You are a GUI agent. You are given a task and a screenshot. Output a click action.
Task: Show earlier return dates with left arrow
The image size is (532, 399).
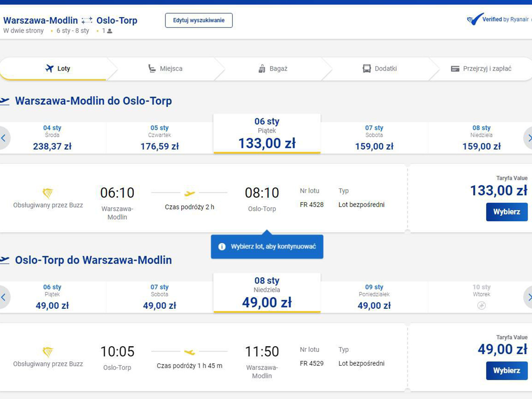click(x=3, y=297)
